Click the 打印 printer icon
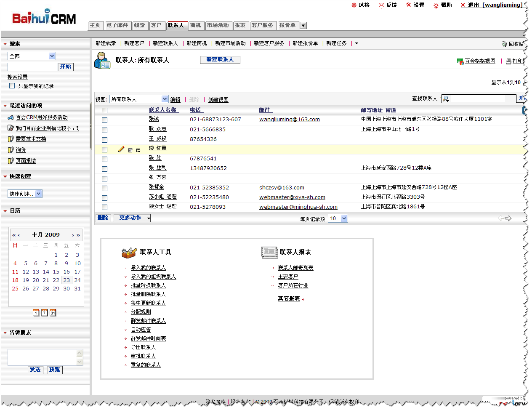The image size is (532, 410). [508, 61]
